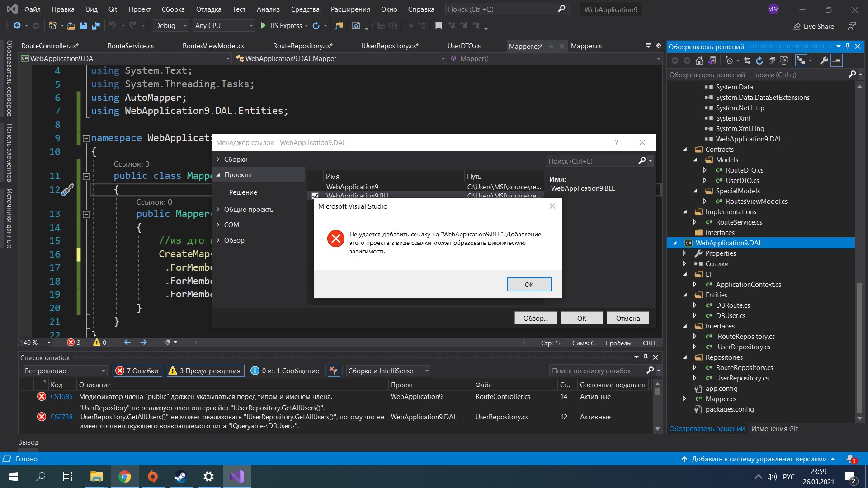Switch to the RouteService.cs tab

[x=131, y=46]
